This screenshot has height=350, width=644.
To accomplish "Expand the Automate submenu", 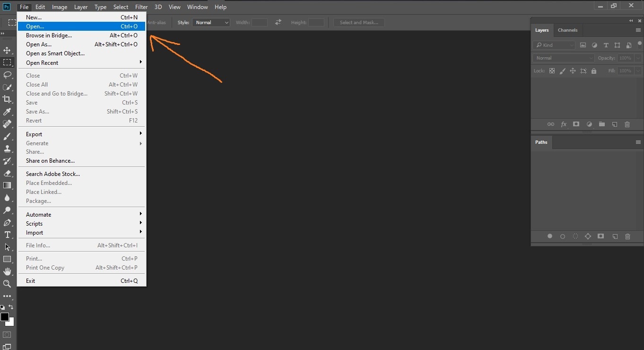I will point(82,214).
